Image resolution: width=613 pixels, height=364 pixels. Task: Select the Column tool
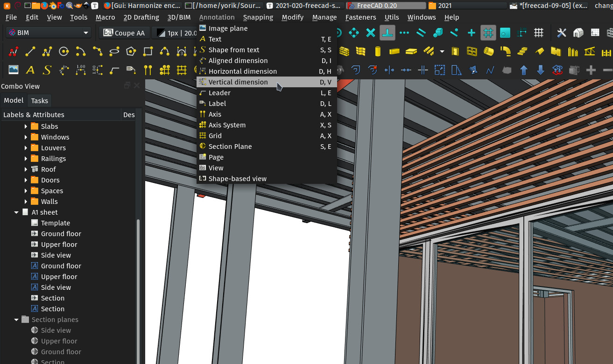click(x=377, y=51)
